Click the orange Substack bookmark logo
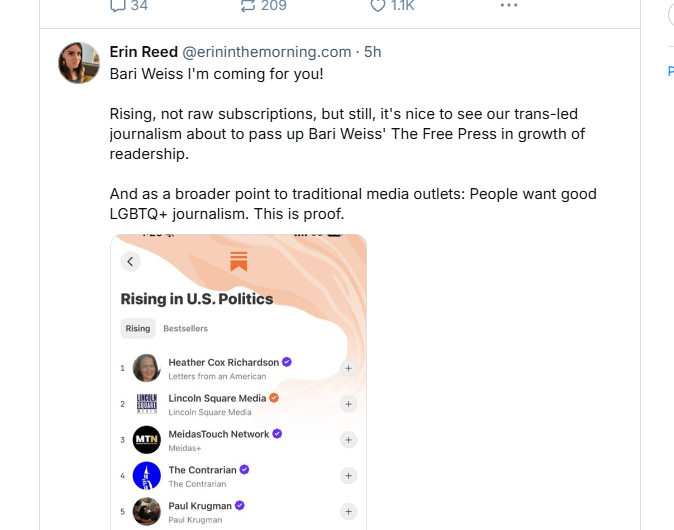The width and height of the screenshot is (674, 530). (238, 262)
